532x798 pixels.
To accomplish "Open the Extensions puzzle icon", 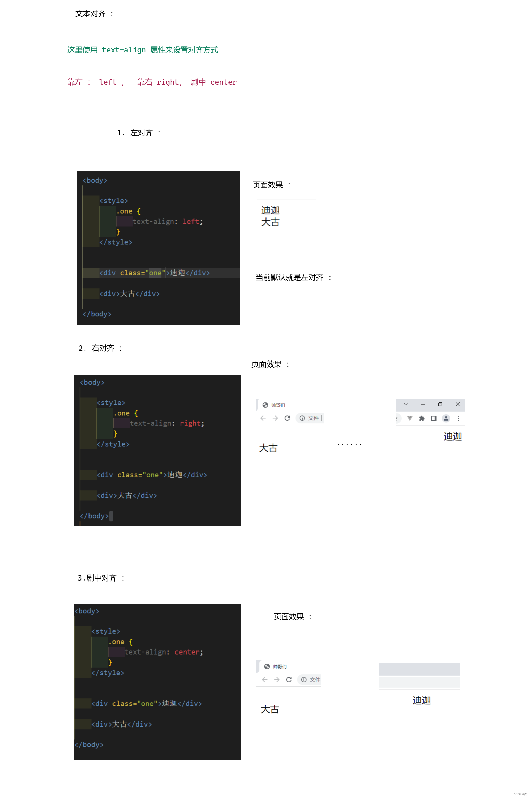I will tap(422, 418).
